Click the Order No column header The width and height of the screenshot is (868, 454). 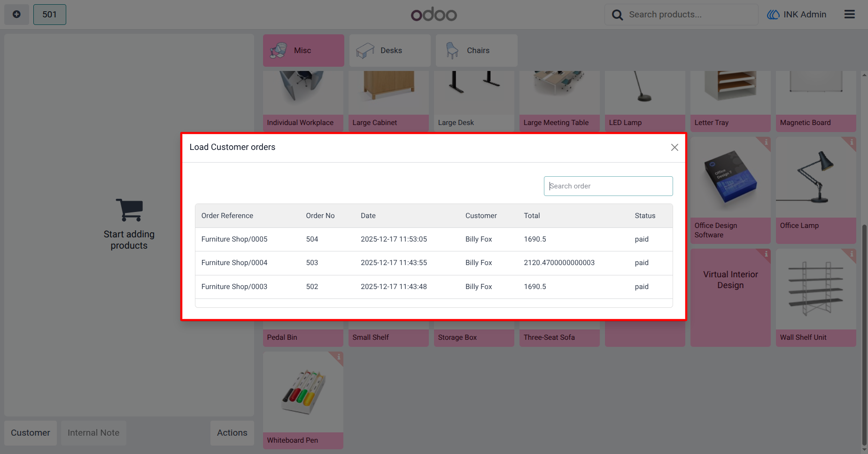[x=320, y=216]
